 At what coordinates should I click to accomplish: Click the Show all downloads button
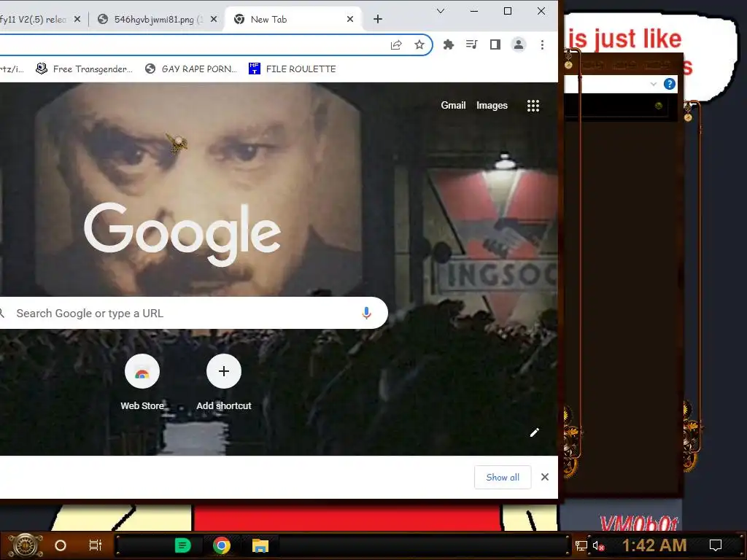point(503,477)
